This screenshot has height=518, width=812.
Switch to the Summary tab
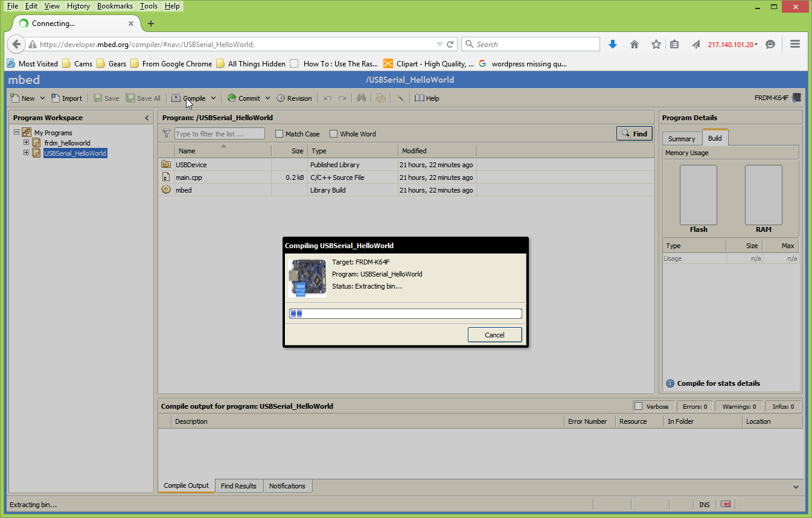(x=682, y=138)
